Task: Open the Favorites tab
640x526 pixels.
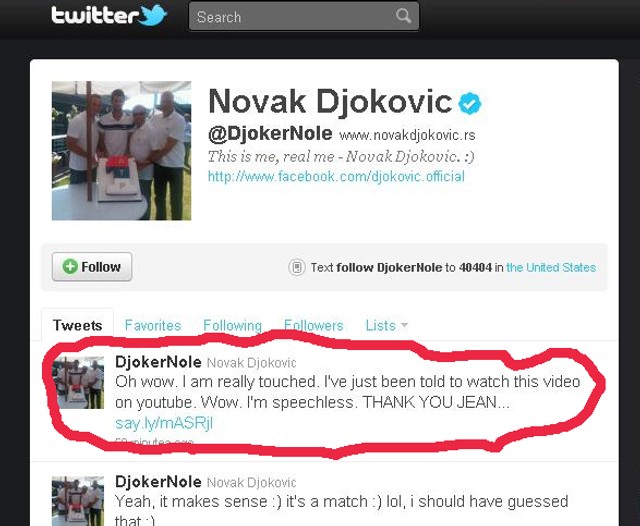Action: point(153,325)
